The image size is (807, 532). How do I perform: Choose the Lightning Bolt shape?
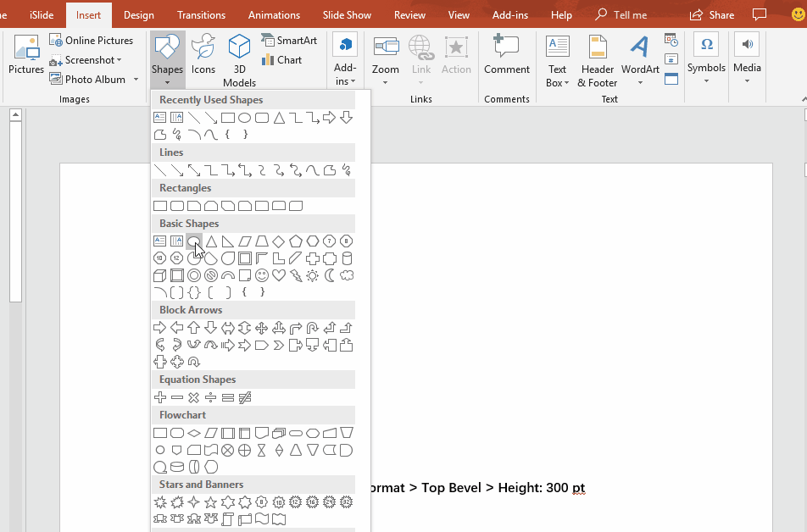pos(295,275)
